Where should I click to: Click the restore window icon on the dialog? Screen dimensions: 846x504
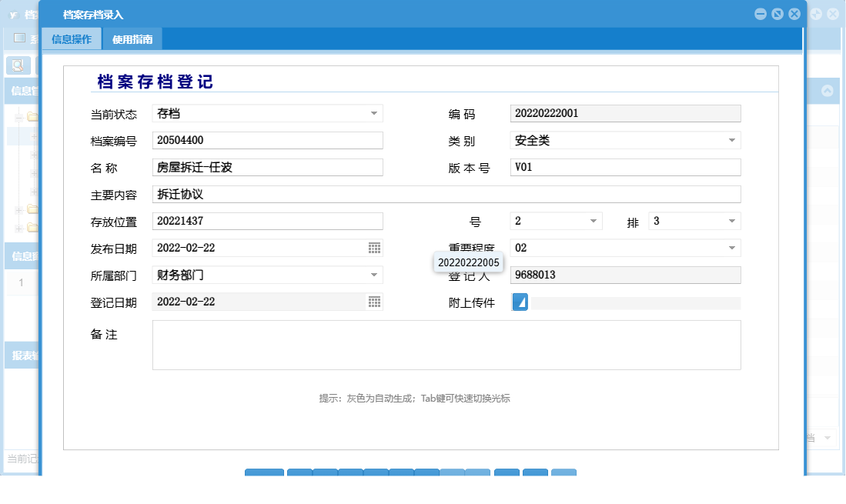(x=778, y=13)
